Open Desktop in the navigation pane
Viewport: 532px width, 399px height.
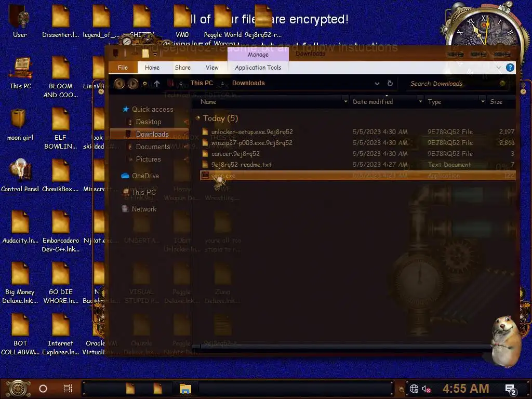[148, 122]
